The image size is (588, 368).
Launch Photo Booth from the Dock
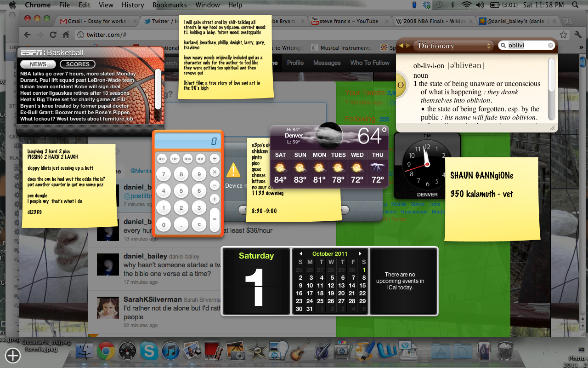pos(214,351)
